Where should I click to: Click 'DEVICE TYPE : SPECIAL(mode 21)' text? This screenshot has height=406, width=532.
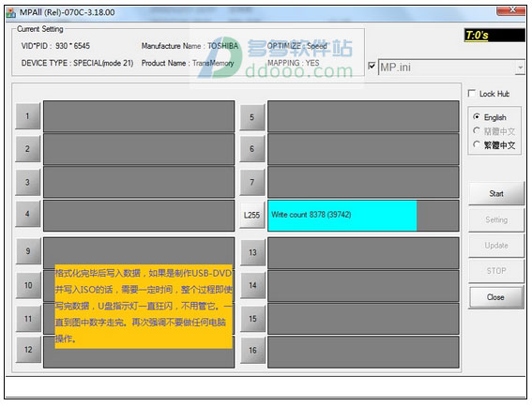point(77,64)
